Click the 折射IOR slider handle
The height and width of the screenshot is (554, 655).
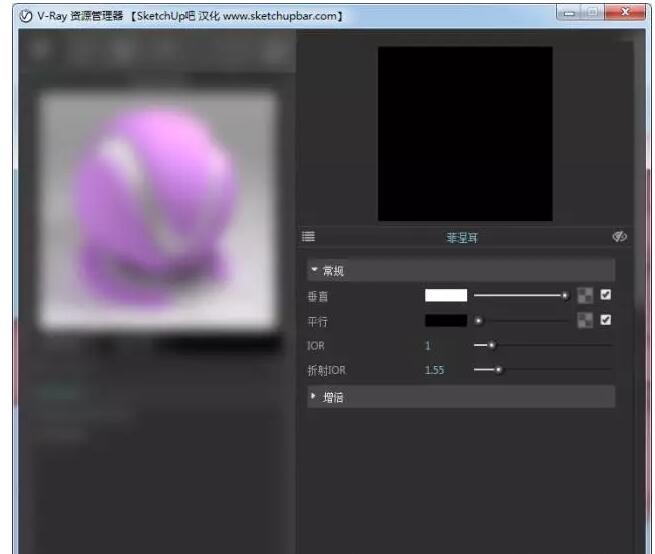498,370
